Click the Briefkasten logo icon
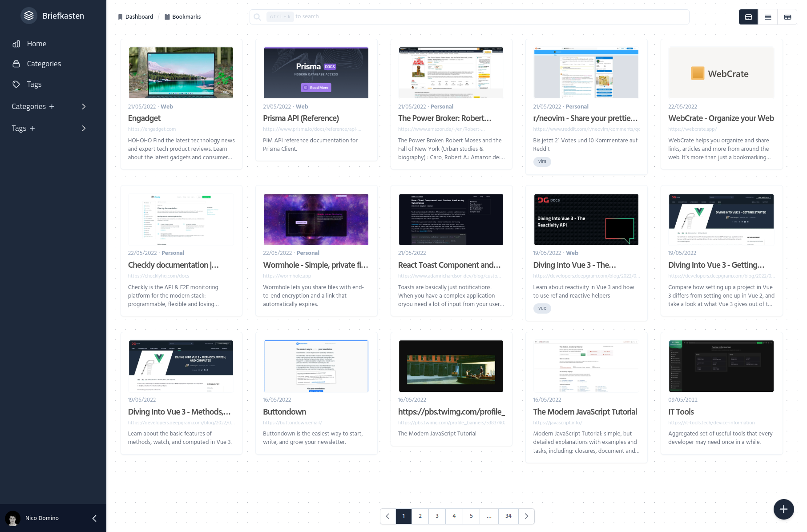807x532 pixels. (29, 16)
